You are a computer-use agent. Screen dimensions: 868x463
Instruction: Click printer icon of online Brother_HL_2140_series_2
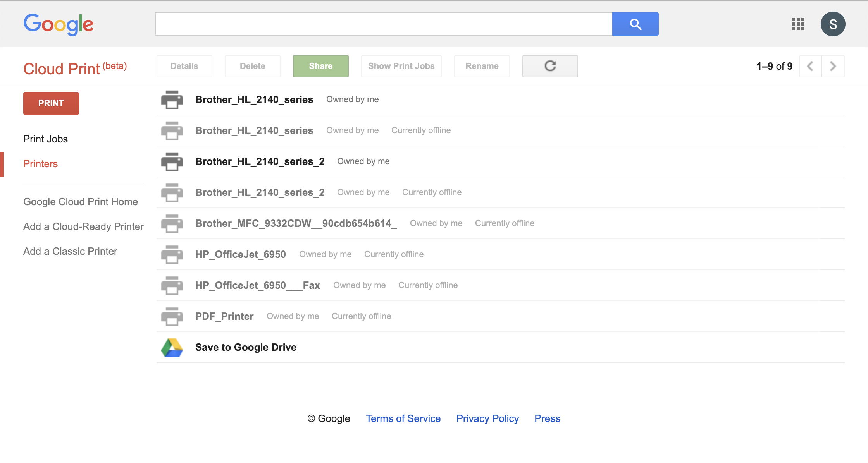[x=172, y=161]
